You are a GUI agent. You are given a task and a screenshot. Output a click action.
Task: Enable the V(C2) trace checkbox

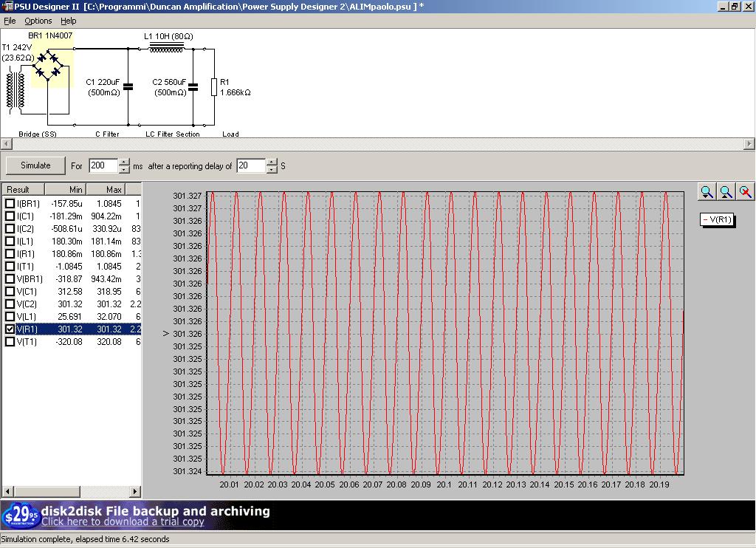tap(10, 304)
